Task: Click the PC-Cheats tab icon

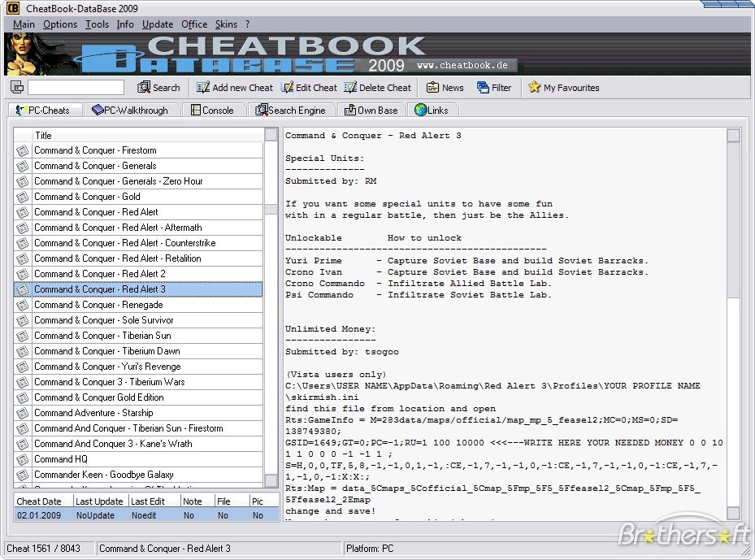Action: point(20,111)
